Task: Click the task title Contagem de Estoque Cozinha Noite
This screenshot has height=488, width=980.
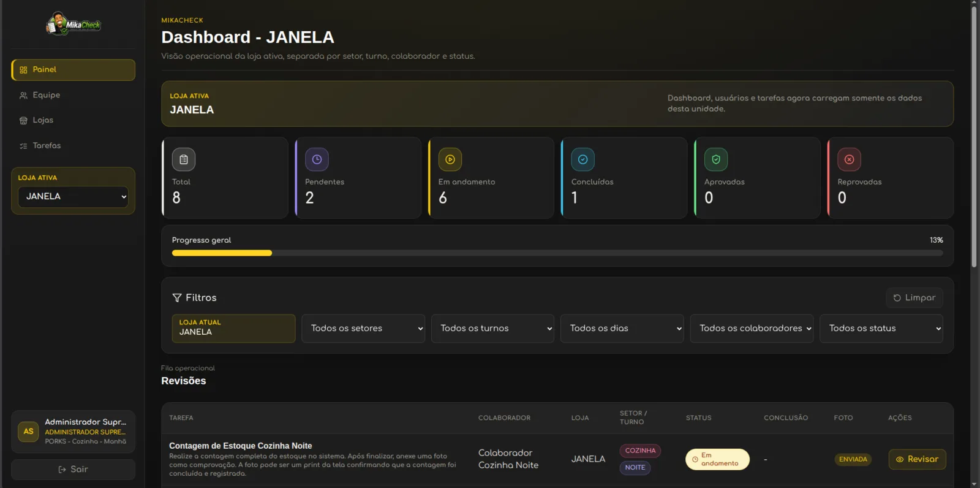Action: 241,446
